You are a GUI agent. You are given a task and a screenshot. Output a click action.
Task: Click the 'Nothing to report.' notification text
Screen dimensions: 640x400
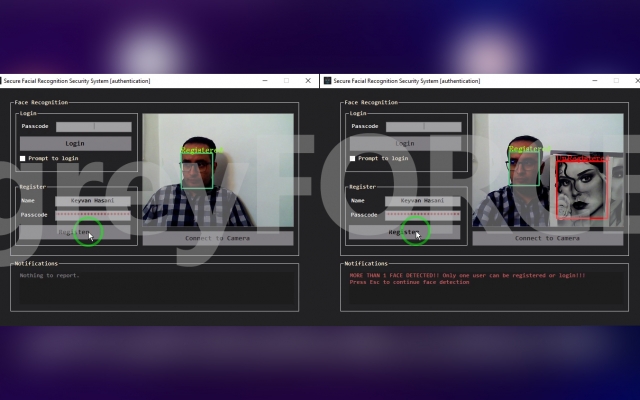click(x=49, y=276)
